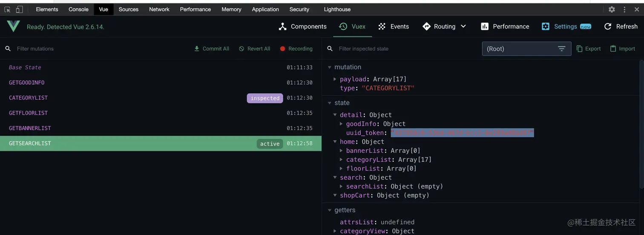Click type "CATEGORYLIST" value

(388, 88)
